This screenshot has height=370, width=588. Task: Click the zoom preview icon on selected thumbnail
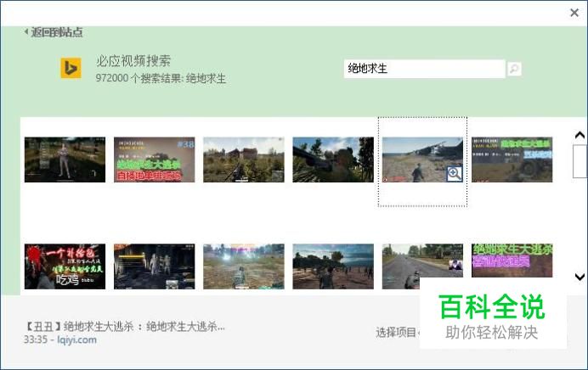454,174
